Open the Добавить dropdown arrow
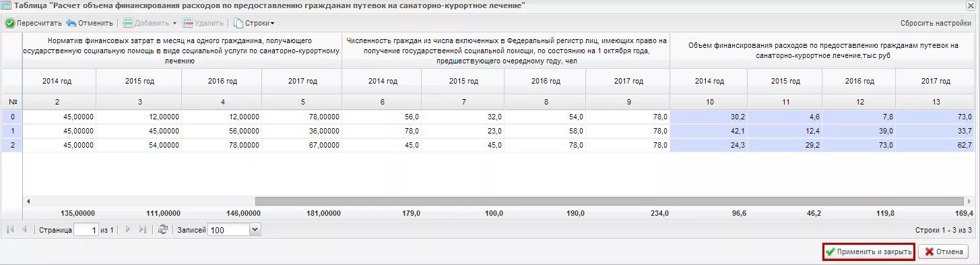 pyautogui.click(x=174, y=23)
